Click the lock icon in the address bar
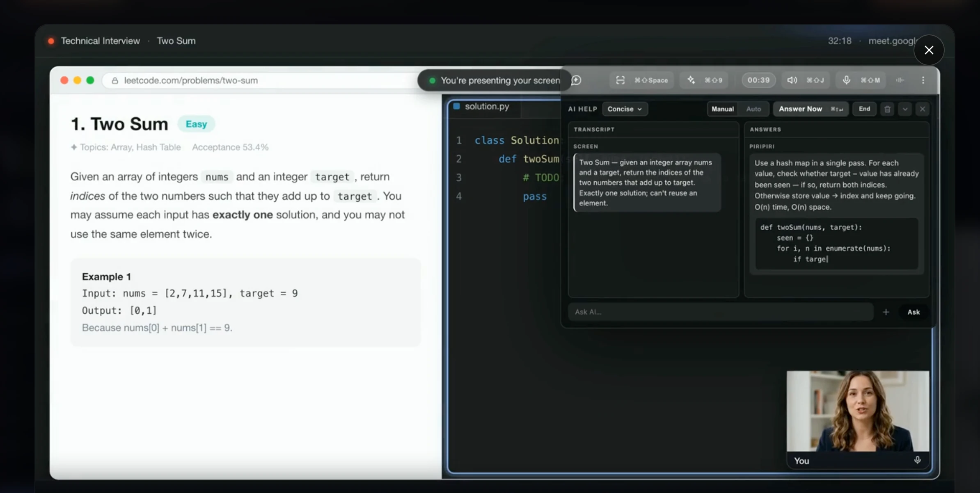Screen dimensions: 980x493 click(115, 80)
